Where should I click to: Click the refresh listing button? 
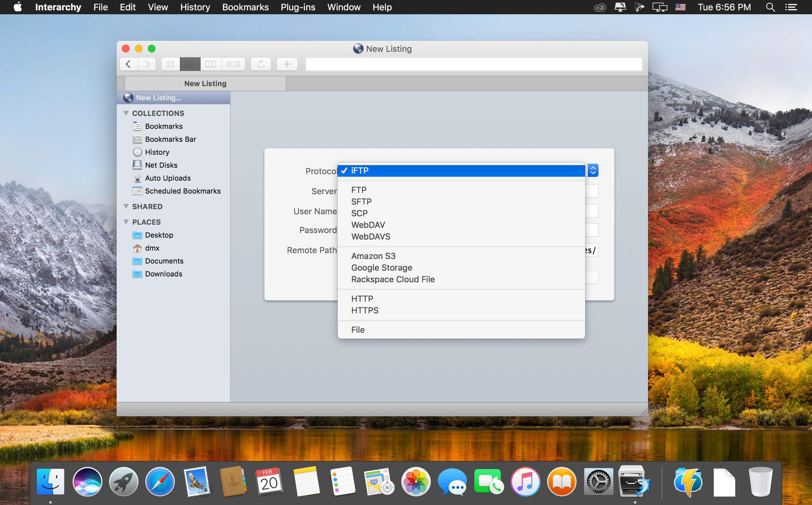261,64
